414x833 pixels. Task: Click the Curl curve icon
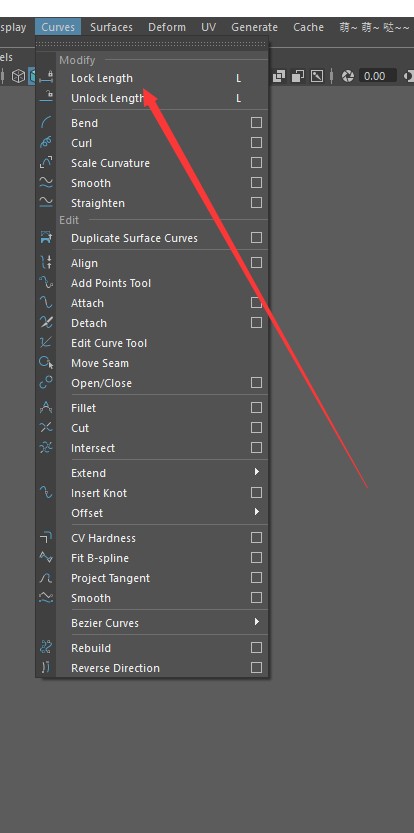click(46, 143)
